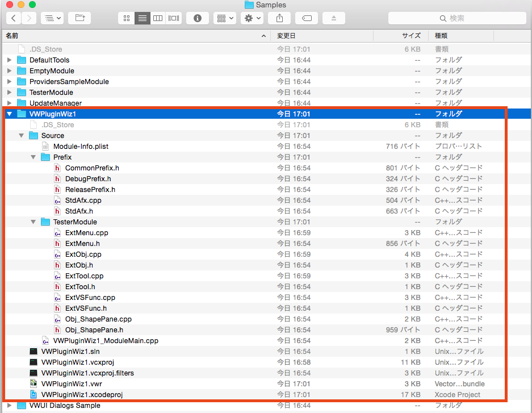The height and width of the screenshot is (413, 532).
Task: Select the UpdateManager folder name
Action: pyautogui.click(x=56, y=103)
